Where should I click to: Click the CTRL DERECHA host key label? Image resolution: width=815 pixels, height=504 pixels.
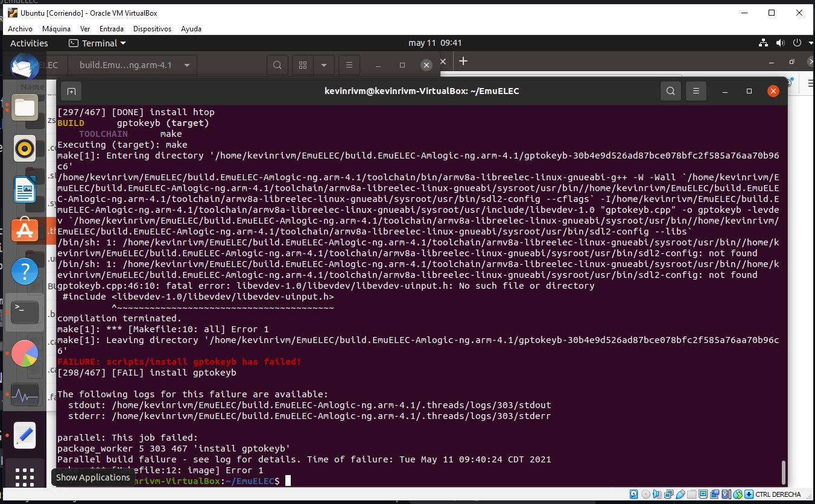click(x=778, y=494)
